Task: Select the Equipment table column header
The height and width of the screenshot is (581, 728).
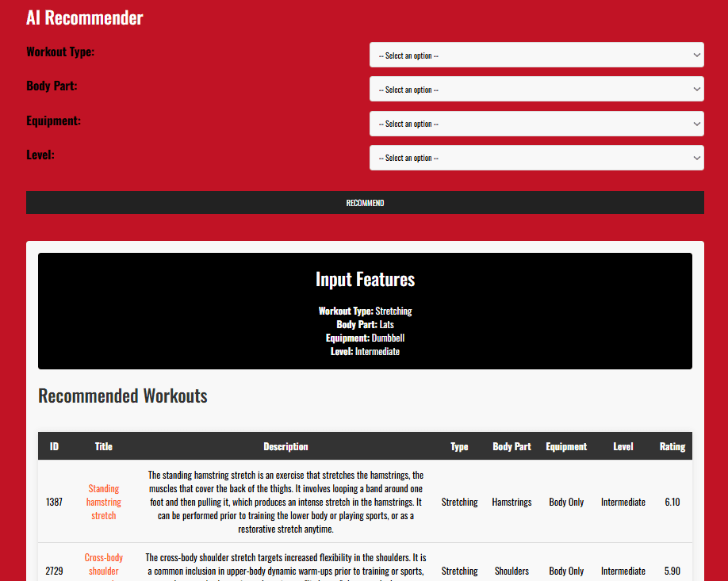Action: [566, 446]
